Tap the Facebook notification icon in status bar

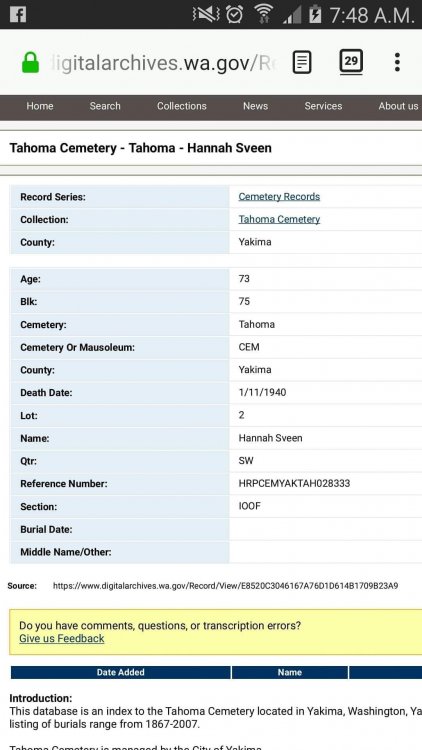[18, 14]
